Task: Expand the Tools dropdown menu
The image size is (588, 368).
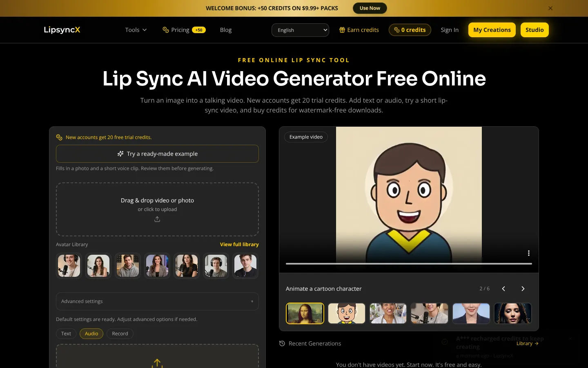Action: (136, 30)
